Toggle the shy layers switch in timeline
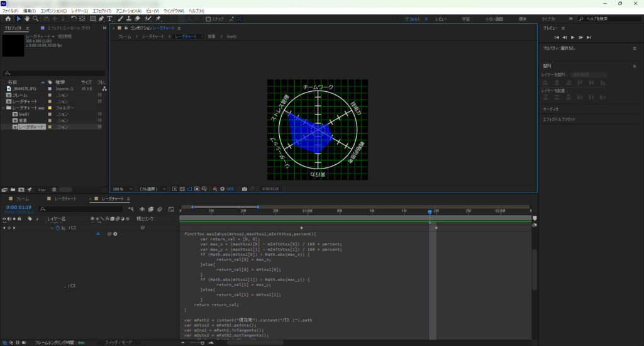The height and width of the screenshot is (346, 644). click(142, 209)
